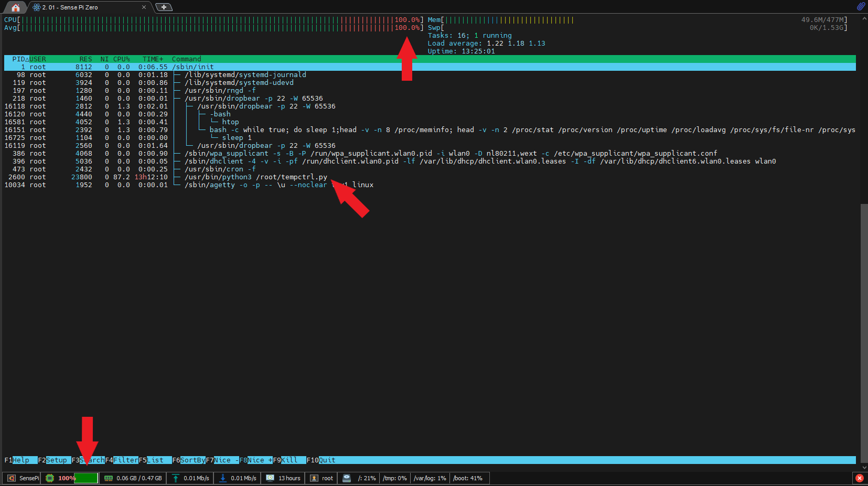Click F10 Quit in htop function bar
Viewport: 868px width, 486px height.
[x=321, y=460]
